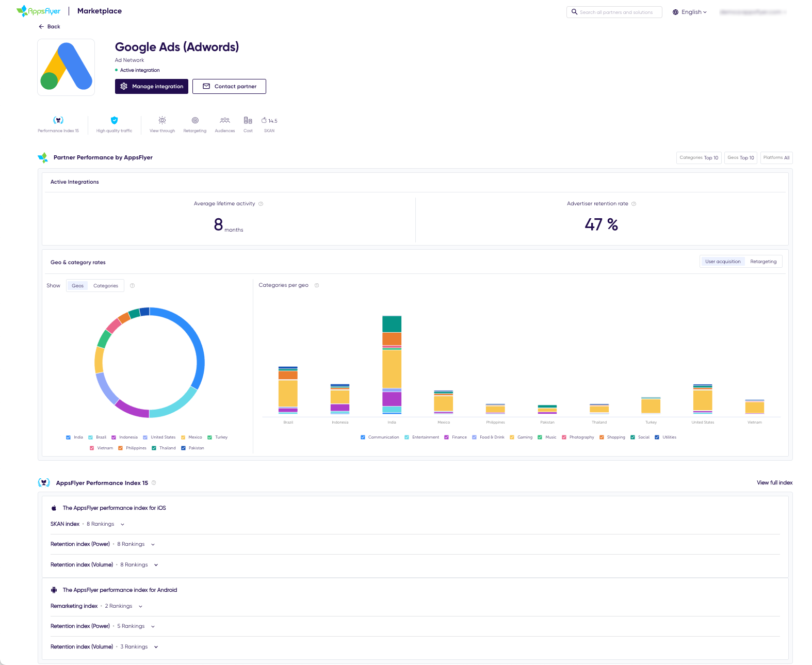Viewport: 812px width, 665px height.
Task: Click the Apple iOS icon
Action: pyautogui.click(x=54, y=508)
